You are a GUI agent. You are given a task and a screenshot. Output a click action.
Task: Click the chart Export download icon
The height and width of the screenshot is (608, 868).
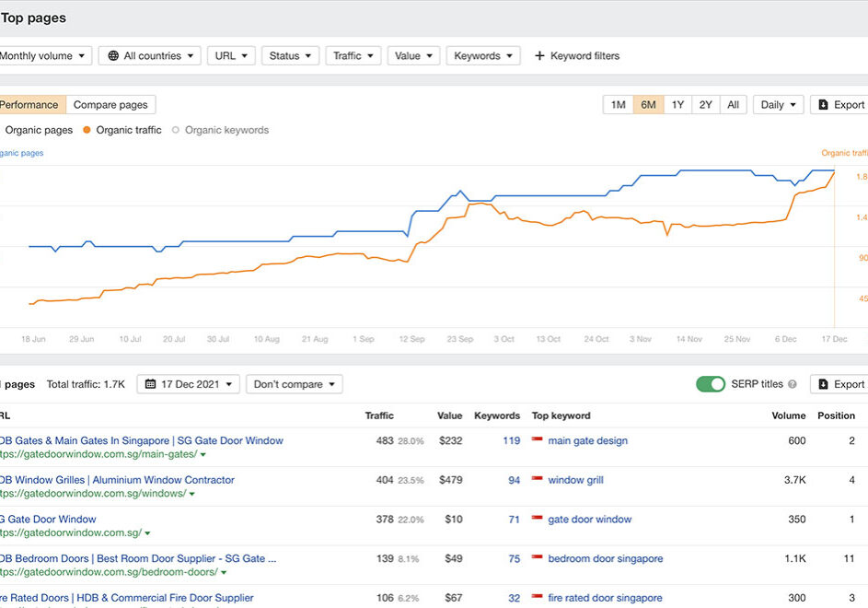pos(824,105)
